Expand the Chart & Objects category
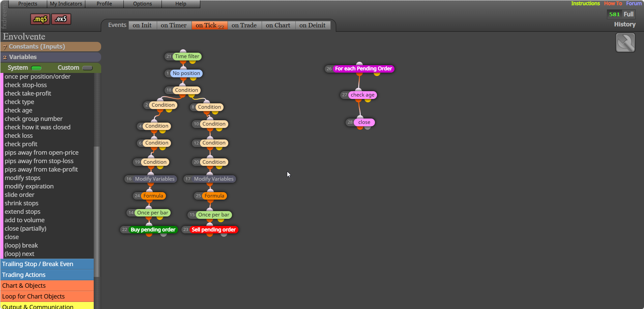The height and width of the screenshot is (309, 644). tap(47, 286)
